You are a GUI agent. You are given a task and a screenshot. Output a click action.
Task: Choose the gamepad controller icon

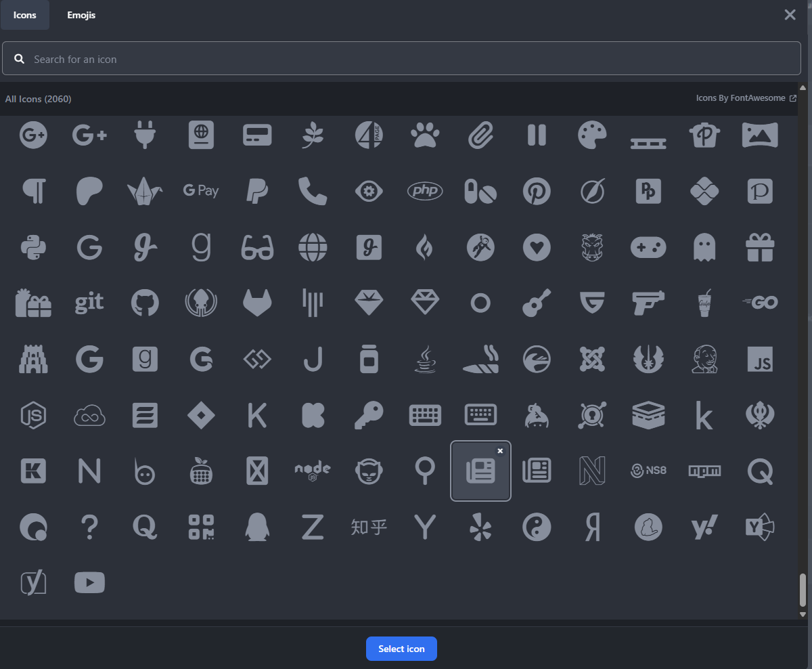click(x=648, y=248)
